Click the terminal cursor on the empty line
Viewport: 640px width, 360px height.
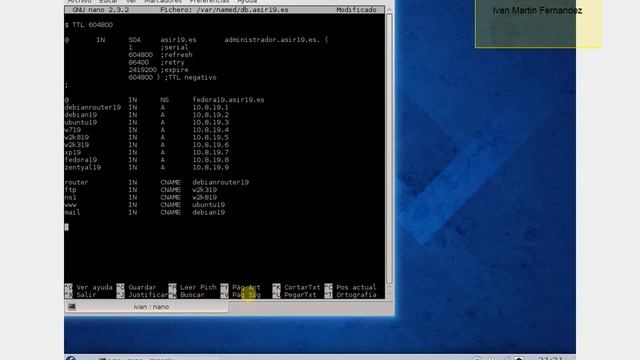point(67,227)
